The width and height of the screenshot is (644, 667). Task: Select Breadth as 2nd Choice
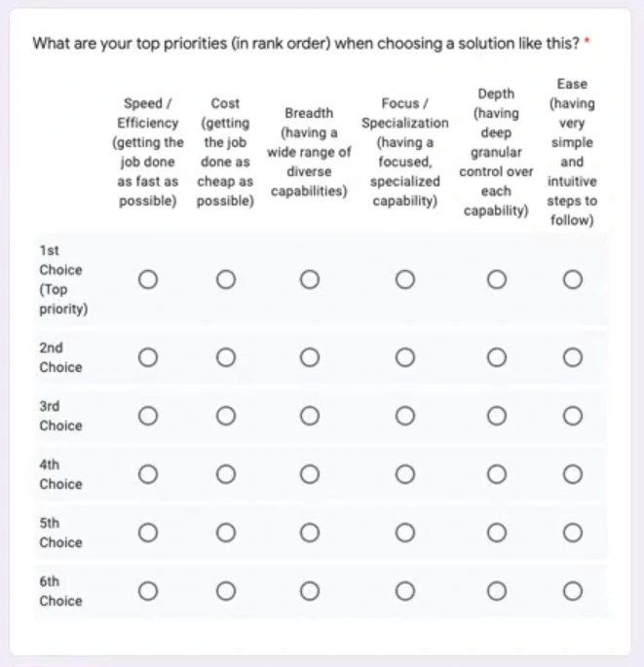(310, 357)
